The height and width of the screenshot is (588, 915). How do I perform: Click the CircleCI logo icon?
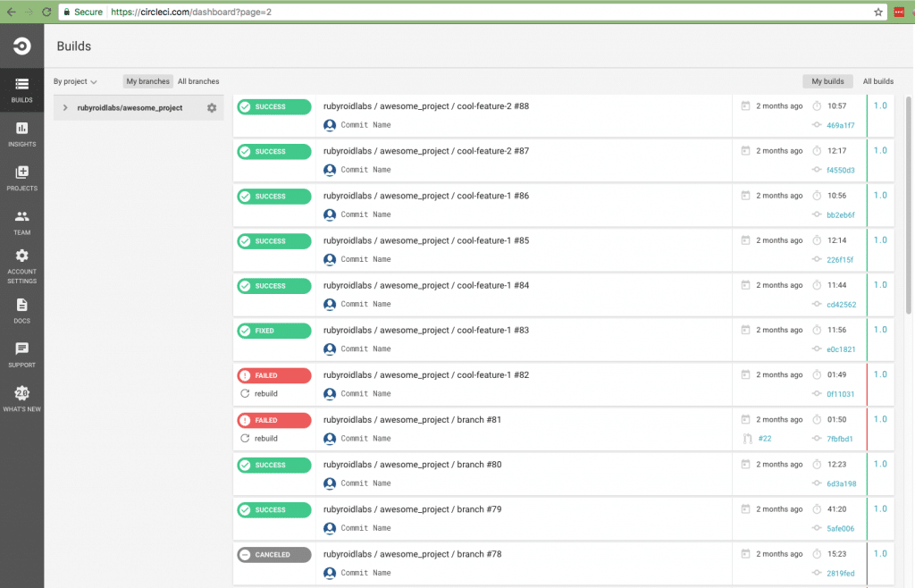pyautogui.click(x=21, y=46)
